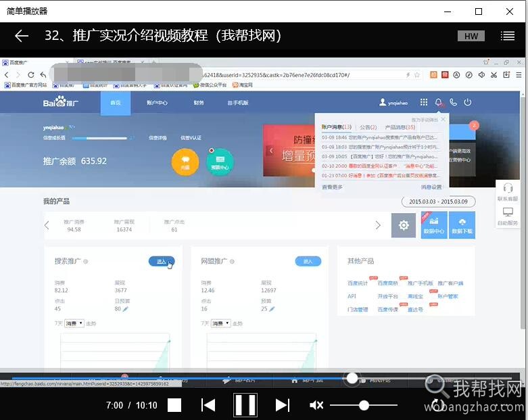Open the 门店管理 product link
528x420 pixels.
(x=358, y=310)
